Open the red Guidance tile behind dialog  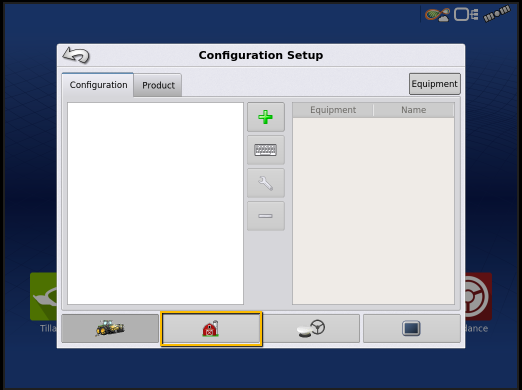click(x=478, y=297)
